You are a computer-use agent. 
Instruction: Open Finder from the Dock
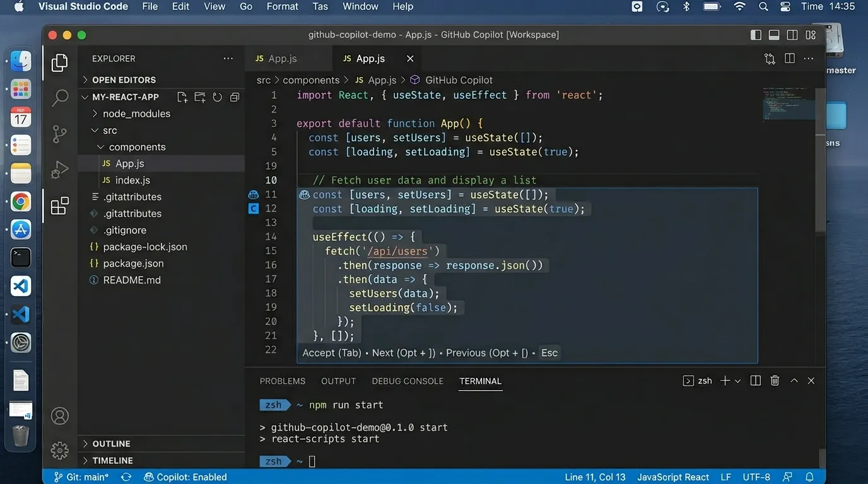pyautogui.click(x=21, y=61)
